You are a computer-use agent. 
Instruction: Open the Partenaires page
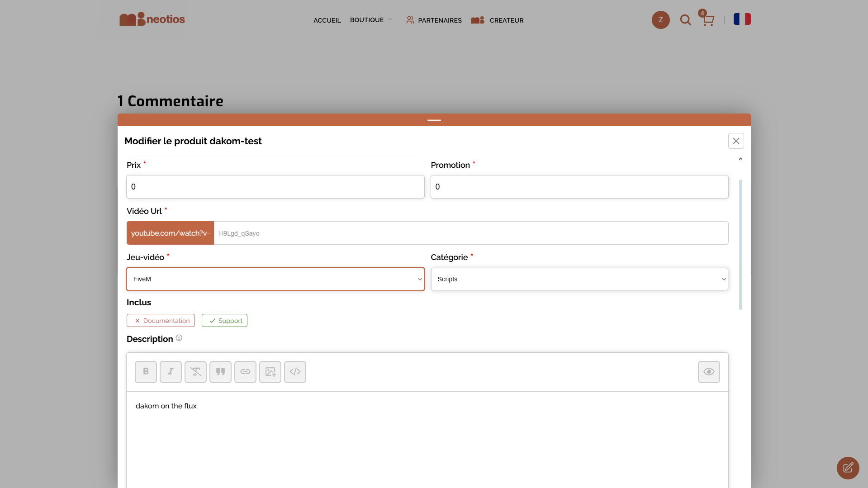pyautogui.click(x=434, y=20)
